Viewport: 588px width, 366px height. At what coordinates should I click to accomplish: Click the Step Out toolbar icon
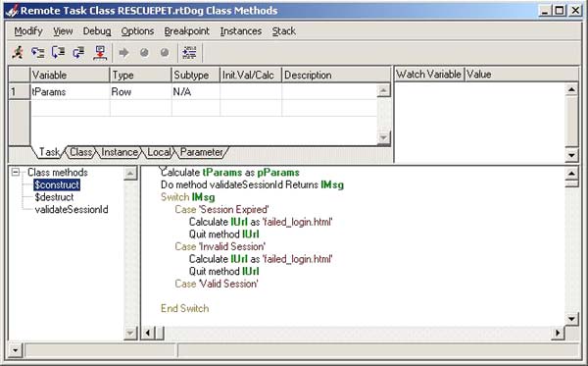78,53
